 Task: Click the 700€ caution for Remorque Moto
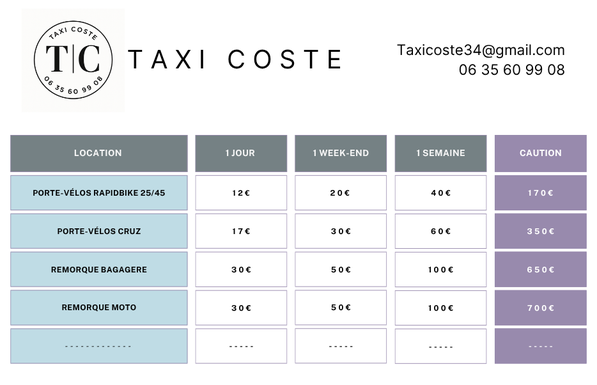coord(541,308)
